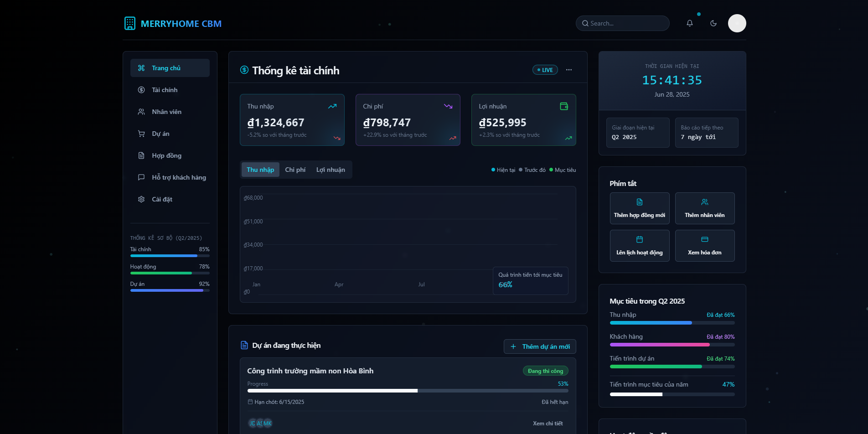Image resolution: width=868 pixels, height=434 pixels.
Task: Go to Nhân viên in the sidebar
Action: tap(170, 112)
